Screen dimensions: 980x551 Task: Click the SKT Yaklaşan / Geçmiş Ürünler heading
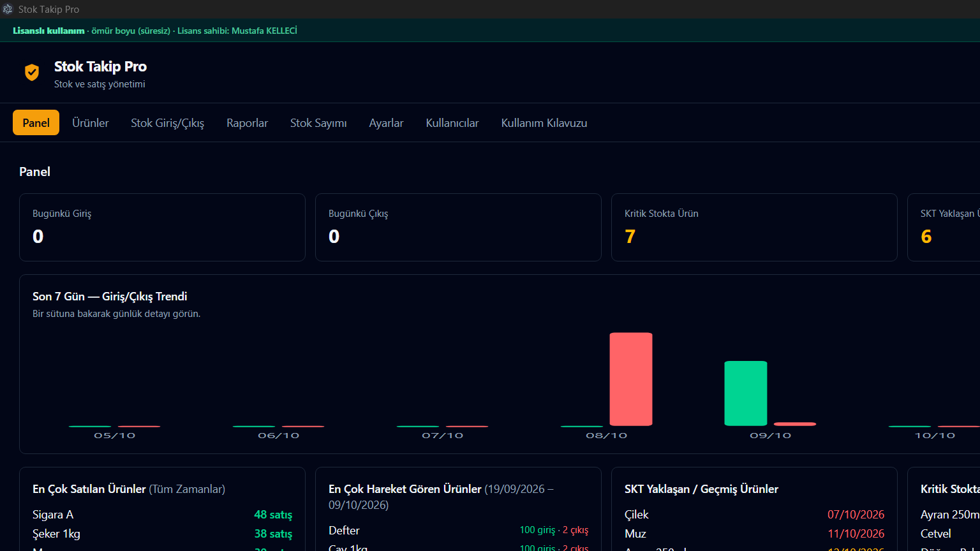point(701,489)
